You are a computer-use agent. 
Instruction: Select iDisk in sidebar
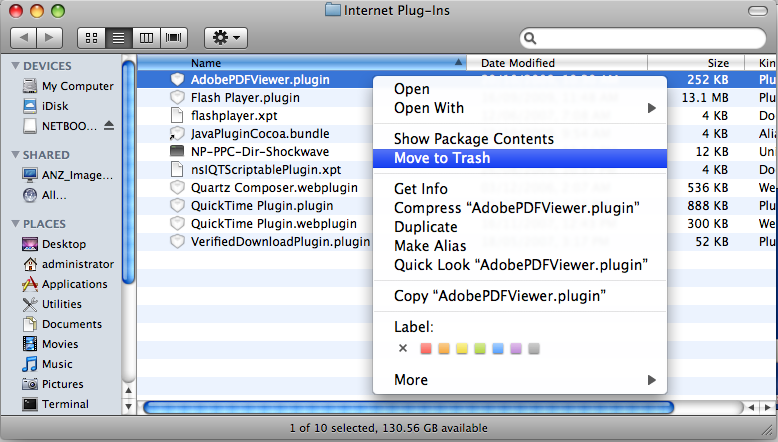click(45, 106)
